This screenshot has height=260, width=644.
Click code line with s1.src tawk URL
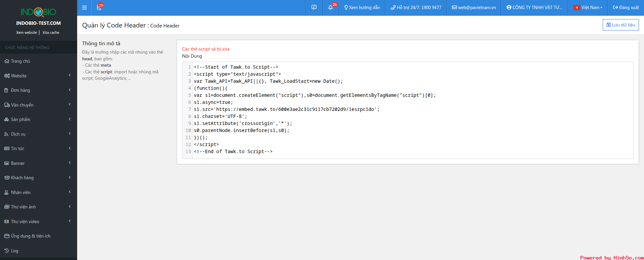pyautogui.click(x=287, y=109)
